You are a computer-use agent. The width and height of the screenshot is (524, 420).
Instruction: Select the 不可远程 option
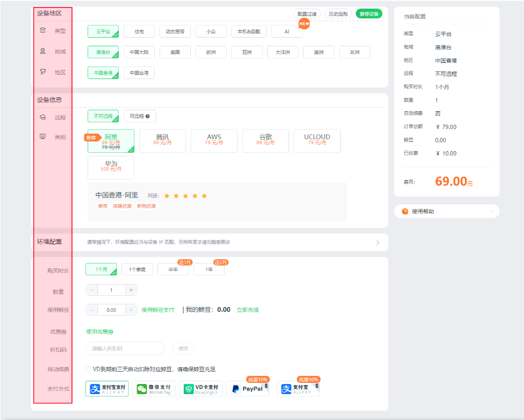click(x=103, y=116)
